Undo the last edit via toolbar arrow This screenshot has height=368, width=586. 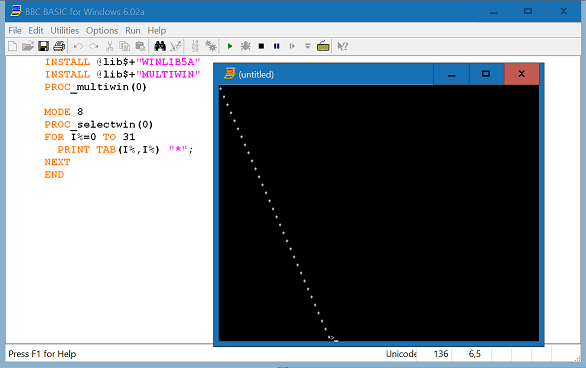click(78, 46)
